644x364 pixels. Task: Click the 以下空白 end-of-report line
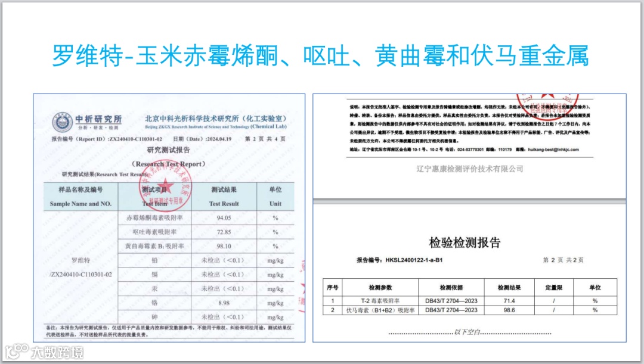(x=469, y=332)
